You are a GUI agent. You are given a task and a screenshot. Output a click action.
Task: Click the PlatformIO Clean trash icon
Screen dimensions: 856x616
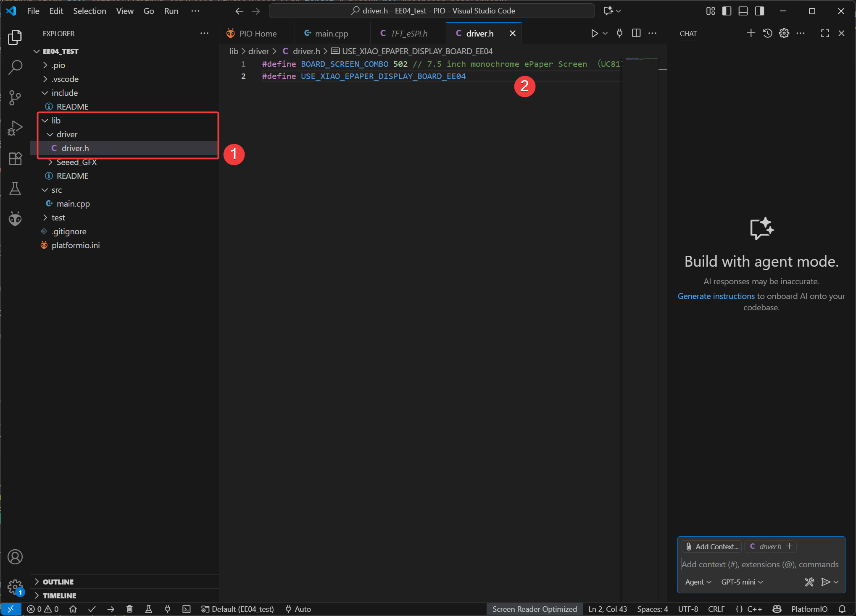point(129,609)
